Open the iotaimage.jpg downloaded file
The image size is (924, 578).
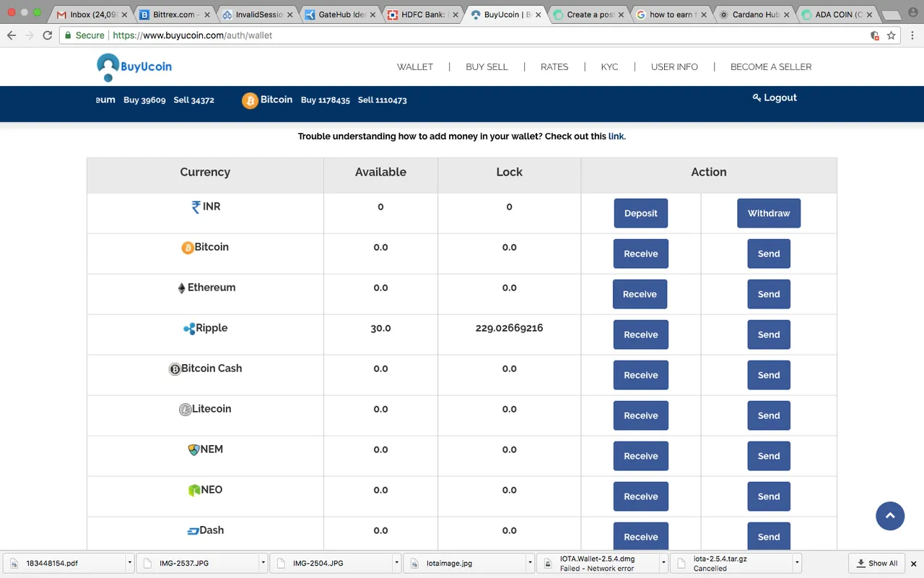463,563
